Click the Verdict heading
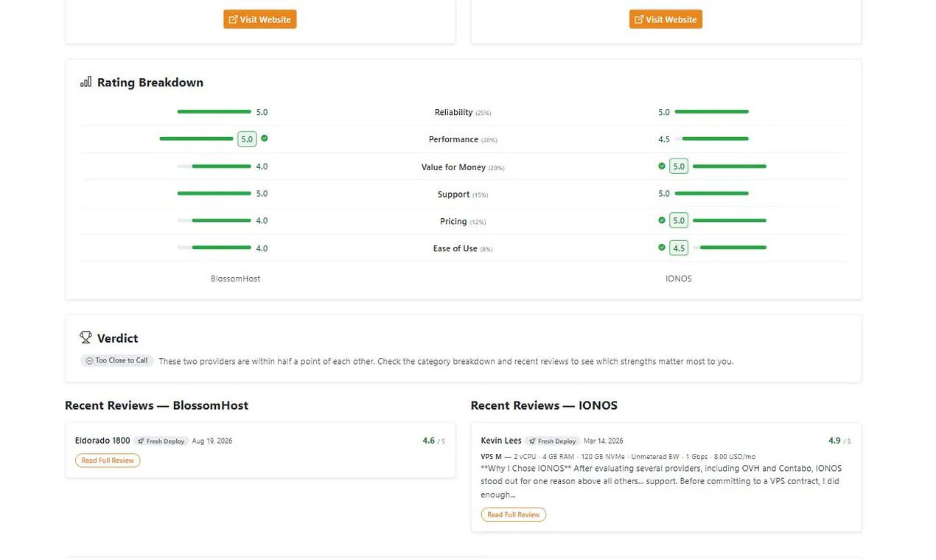 tap(118, 338)
